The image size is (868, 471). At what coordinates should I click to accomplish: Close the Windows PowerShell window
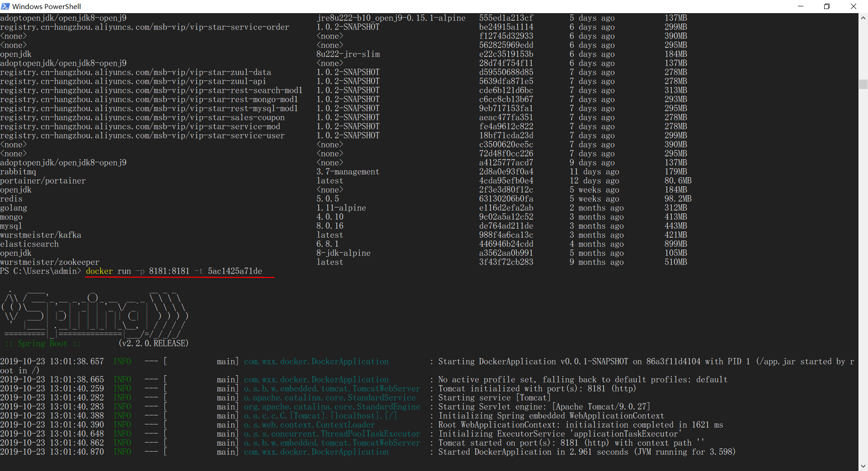click(854, 6)
